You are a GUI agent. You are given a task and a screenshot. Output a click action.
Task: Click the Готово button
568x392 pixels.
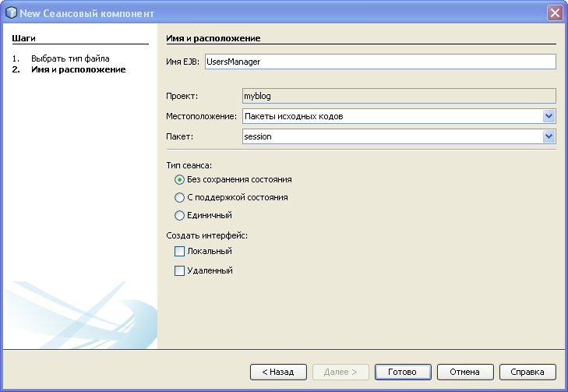click(x=403, y=372)
